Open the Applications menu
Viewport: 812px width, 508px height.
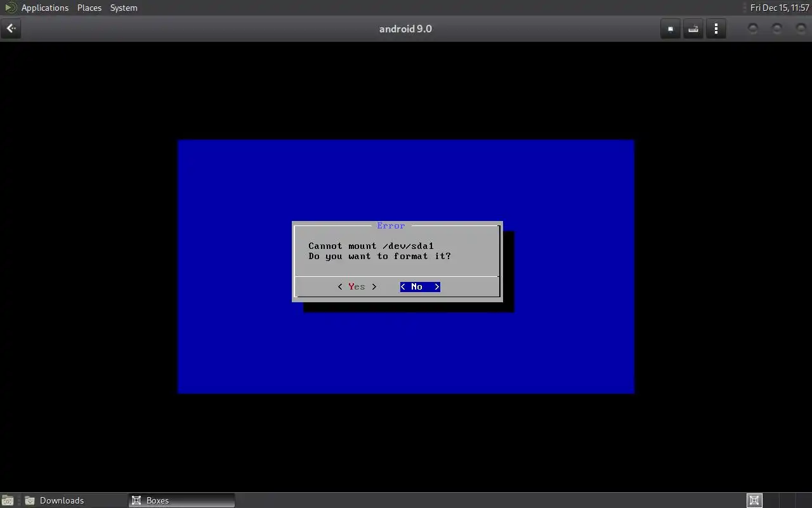click(44, 8)
